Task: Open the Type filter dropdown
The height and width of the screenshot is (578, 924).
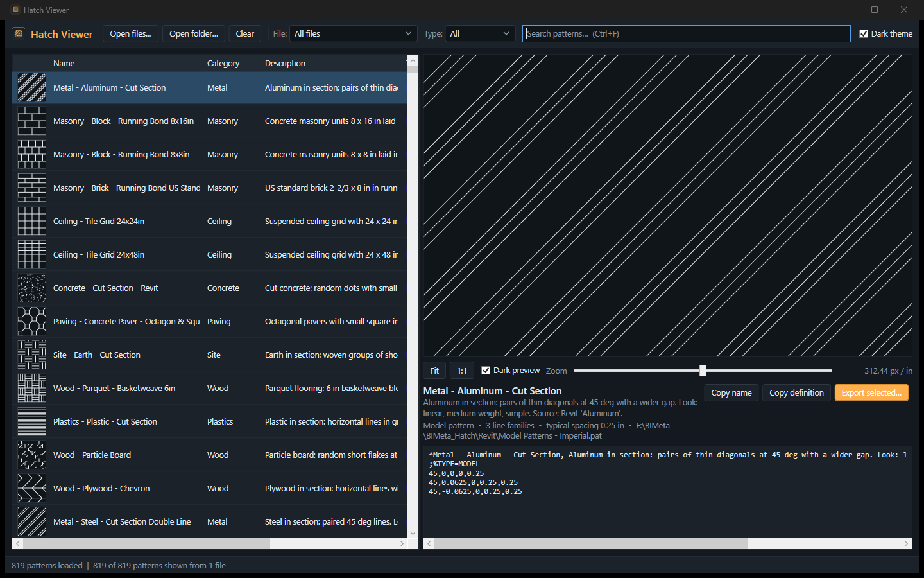Action: click(480, 33)
